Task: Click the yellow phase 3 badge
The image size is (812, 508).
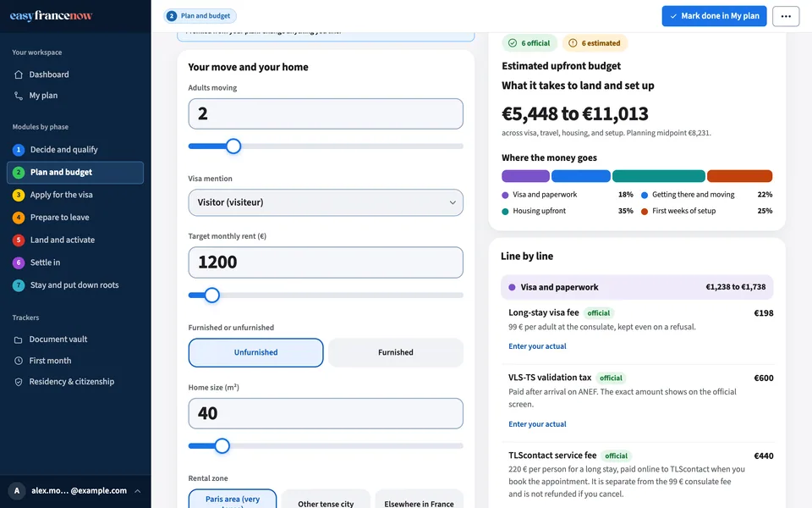Action: tap(19, 195)
